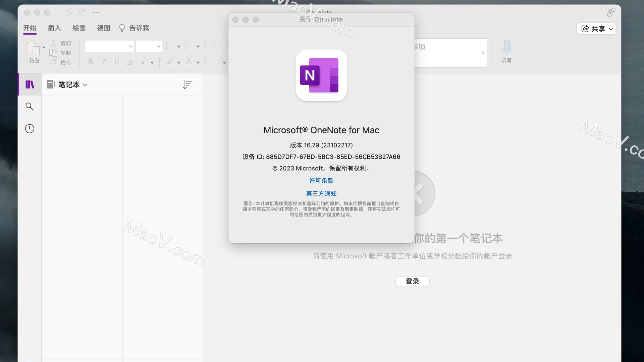Click the 格式 label
This screenshot has height=362, width=644.
pos(65,62)
